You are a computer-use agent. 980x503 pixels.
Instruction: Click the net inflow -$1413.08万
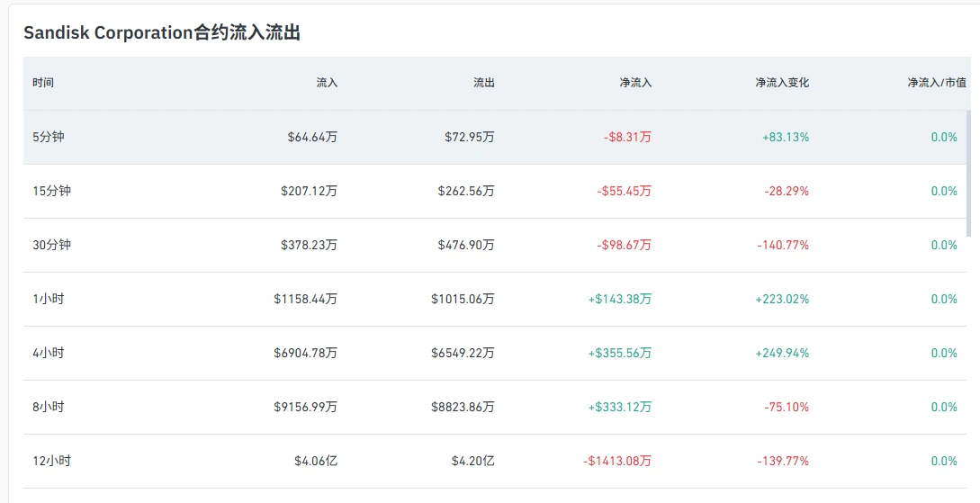tap(617, 461)
